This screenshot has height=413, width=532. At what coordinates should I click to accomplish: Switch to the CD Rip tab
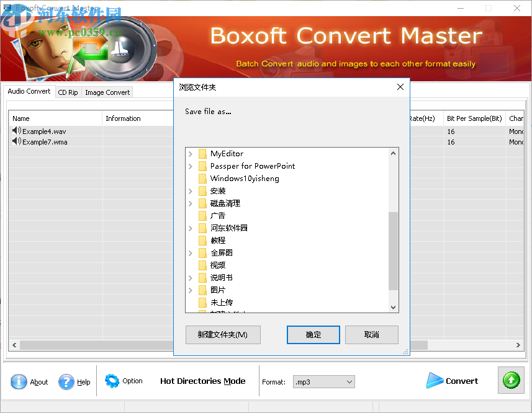pyautogui.click(x=68, y=92)
